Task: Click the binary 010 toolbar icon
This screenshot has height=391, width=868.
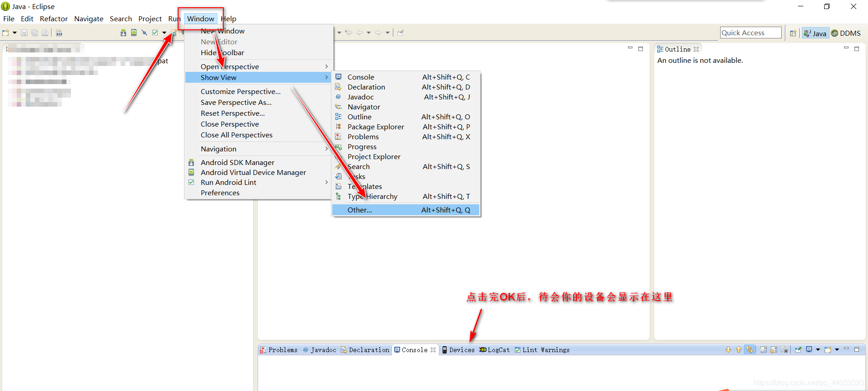Action: click(x=59, y=33)
